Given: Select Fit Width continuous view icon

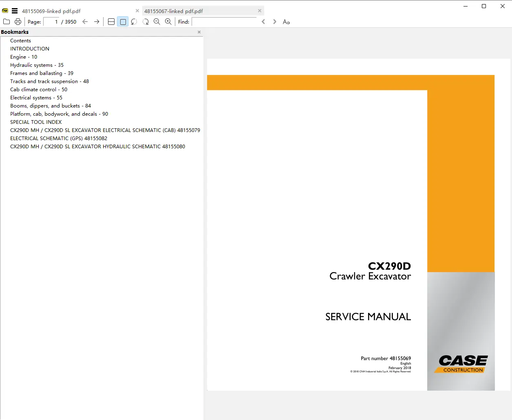Looking at the screenshot, I should (x=111, y=22).
